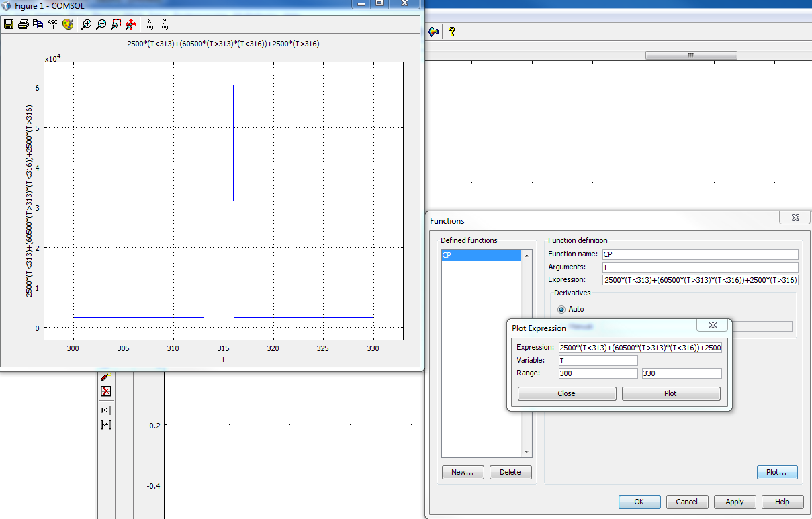Click the zoom out magnifier icon
This screenshot has width=812, height=519.
101,24
